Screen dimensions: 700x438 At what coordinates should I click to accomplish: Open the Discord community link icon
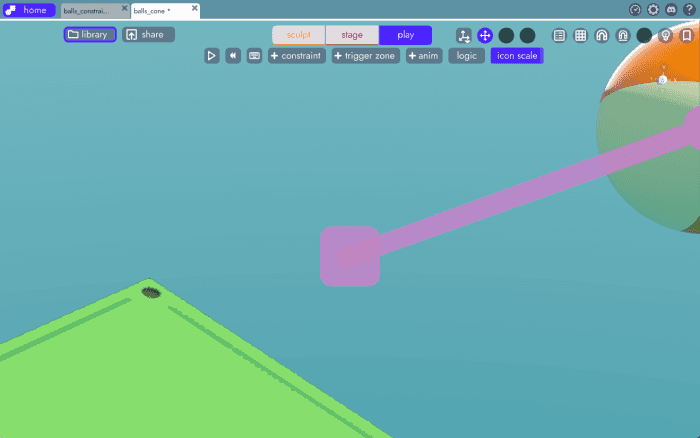[671, 9]
